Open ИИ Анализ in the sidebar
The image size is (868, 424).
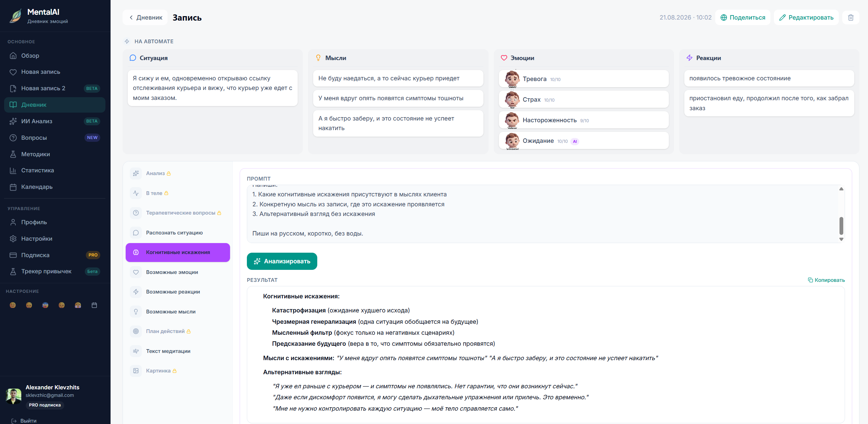(55, 121)
